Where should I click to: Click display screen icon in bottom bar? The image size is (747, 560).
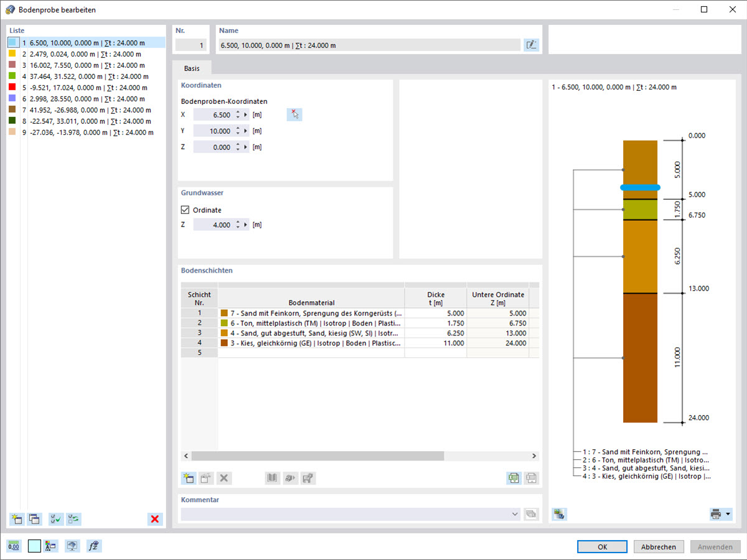tap(73, 546)
